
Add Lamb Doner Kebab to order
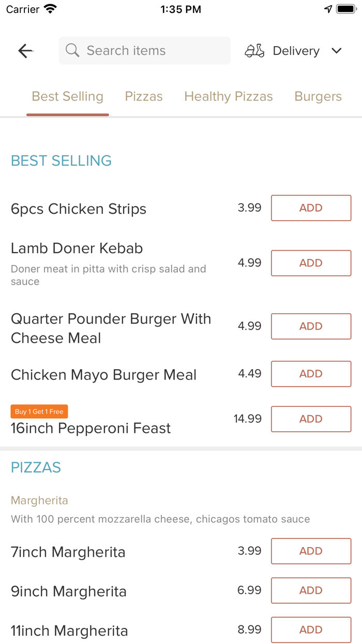click(x=311, y=263)
